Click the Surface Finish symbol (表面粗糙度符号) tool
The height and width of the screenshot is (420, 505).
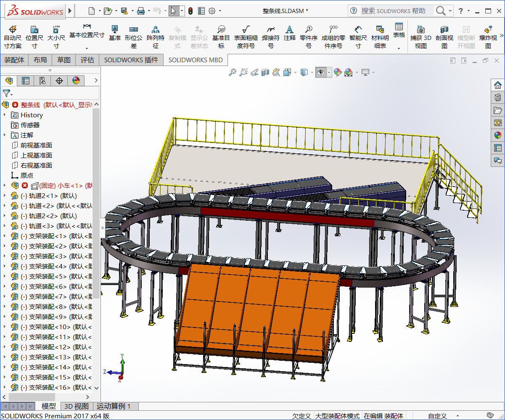click(x=246, y=37)
